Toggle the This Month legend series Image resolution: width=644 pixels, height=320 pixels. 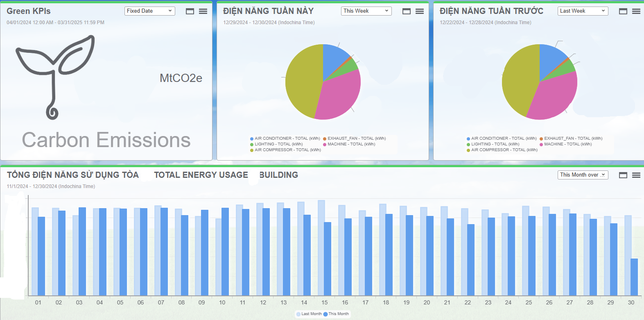click(337, 314)
